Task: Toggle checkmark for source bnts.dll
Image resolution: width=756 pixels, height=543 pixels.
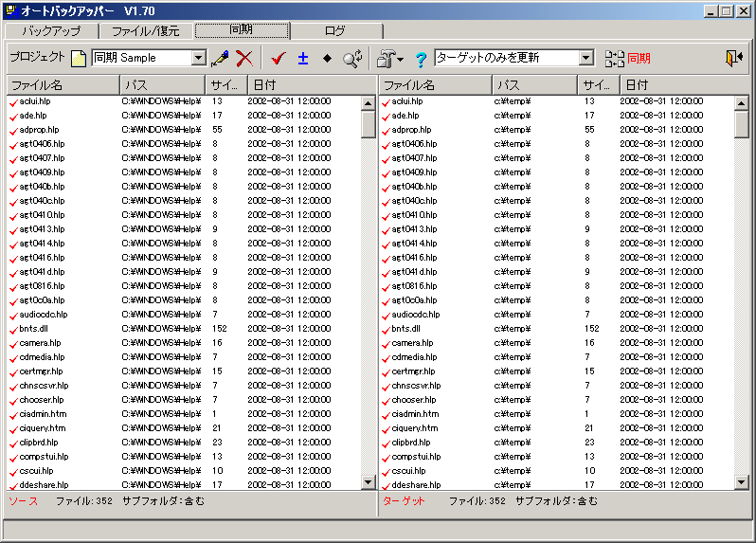Action: coord(13,330)
